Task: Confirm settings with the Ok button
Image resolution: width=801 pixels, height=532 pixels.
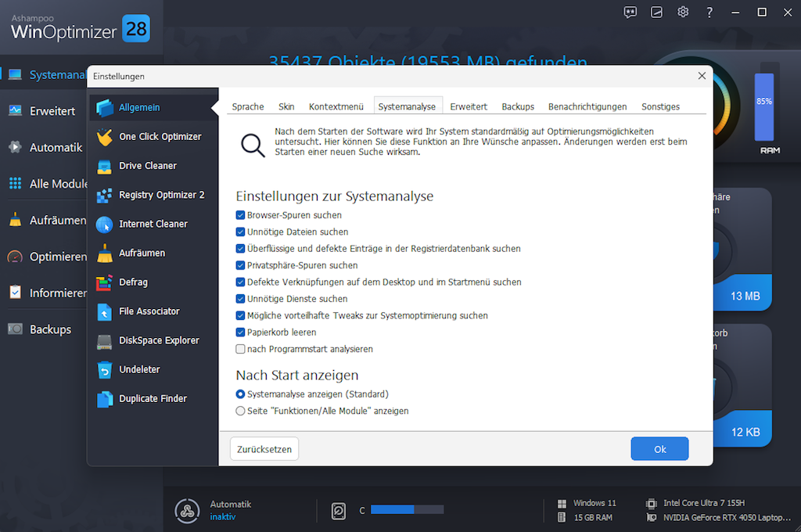Action: click(x=659, y=449)
